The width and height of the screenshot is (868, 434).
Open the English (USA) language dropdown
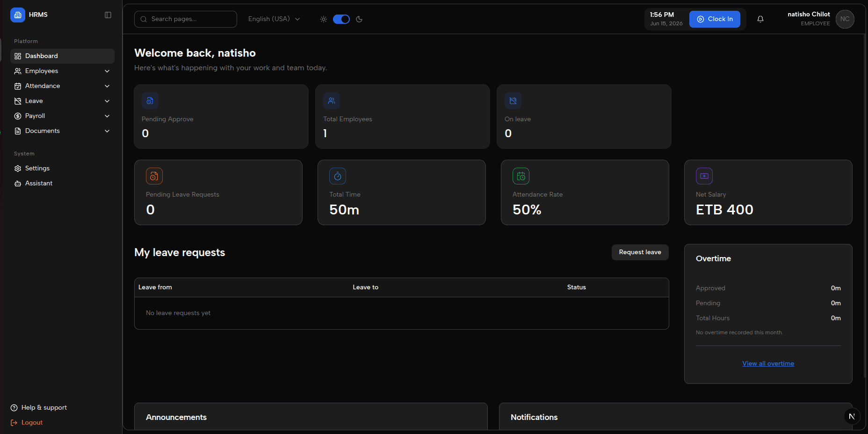tap(274, 19)
